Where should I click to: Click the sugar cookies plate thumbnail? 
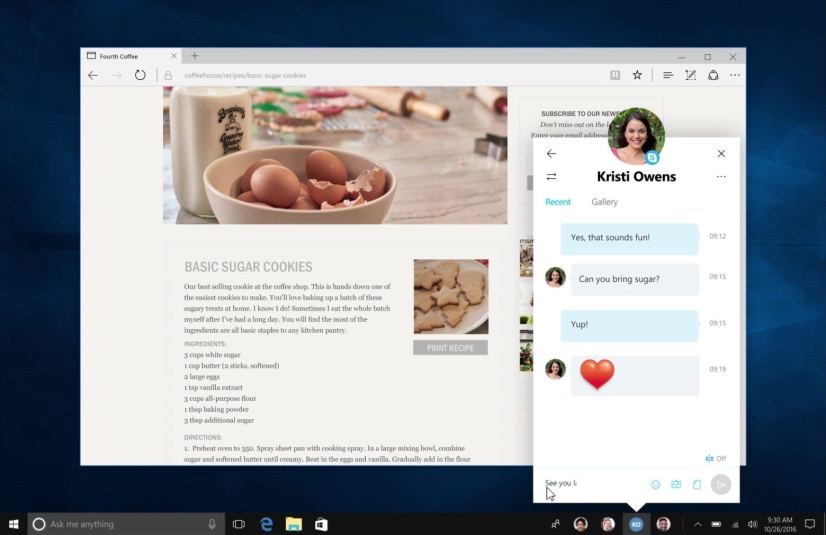click(451, 296)
